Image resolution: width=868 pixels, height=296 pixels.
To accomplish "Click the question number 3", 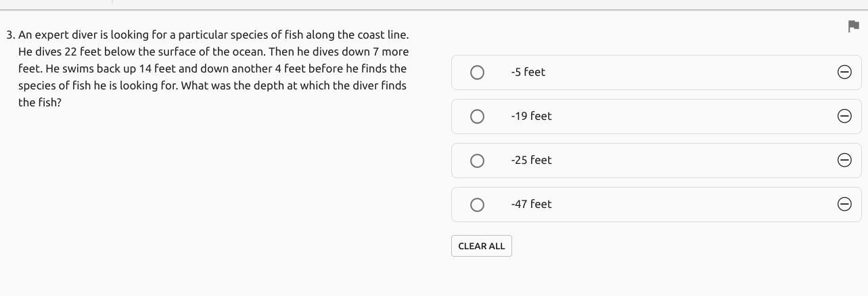I will point(10,35).
